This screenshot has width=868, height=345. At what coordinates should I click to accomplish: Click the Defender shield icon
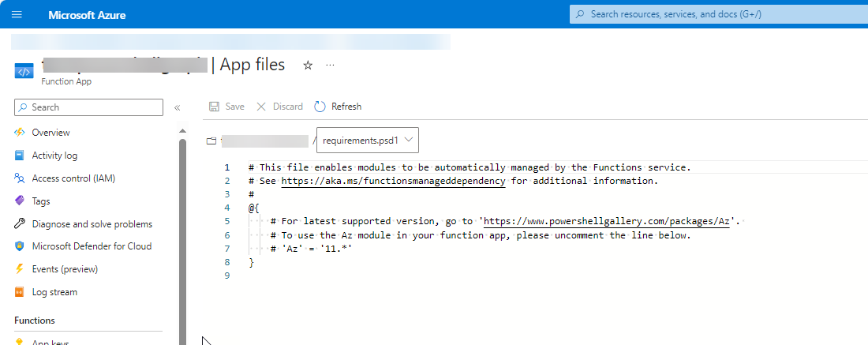click(20, 246)
